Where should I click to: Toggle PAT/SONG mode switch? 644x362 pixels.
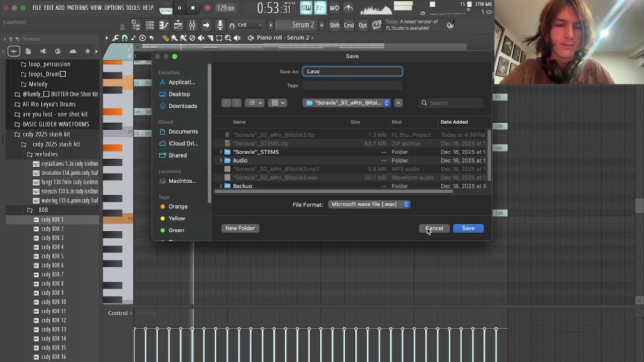166,8
